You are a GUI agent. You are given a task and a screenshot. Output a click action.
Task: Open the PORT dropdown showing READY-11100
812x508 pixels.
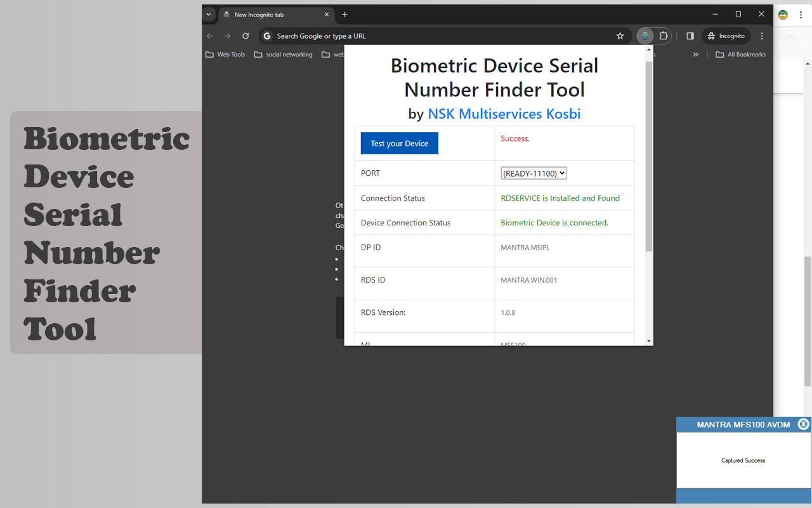pos(534,173)
